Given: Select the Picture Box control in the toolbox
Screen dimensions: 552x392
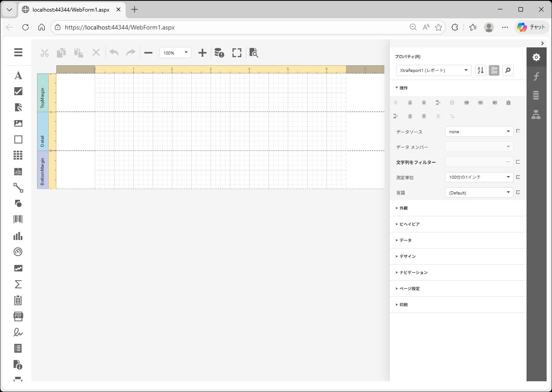Looking at the screenshot, I should coord(18,123).
